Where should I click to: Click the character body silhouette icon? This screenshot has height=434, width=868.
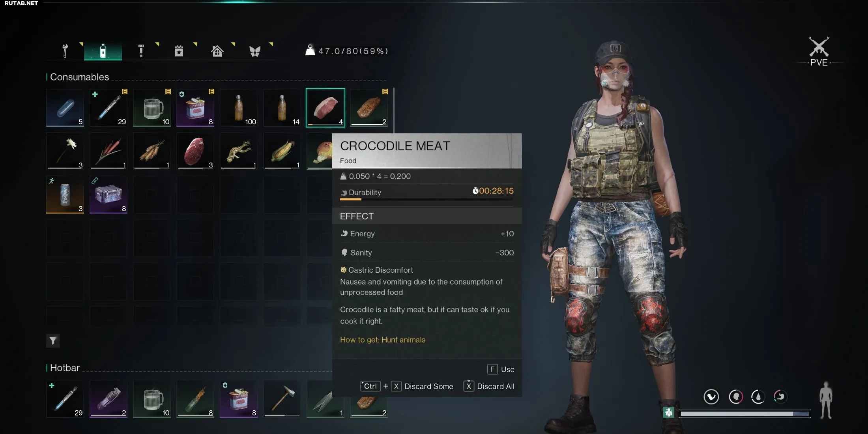826,400
